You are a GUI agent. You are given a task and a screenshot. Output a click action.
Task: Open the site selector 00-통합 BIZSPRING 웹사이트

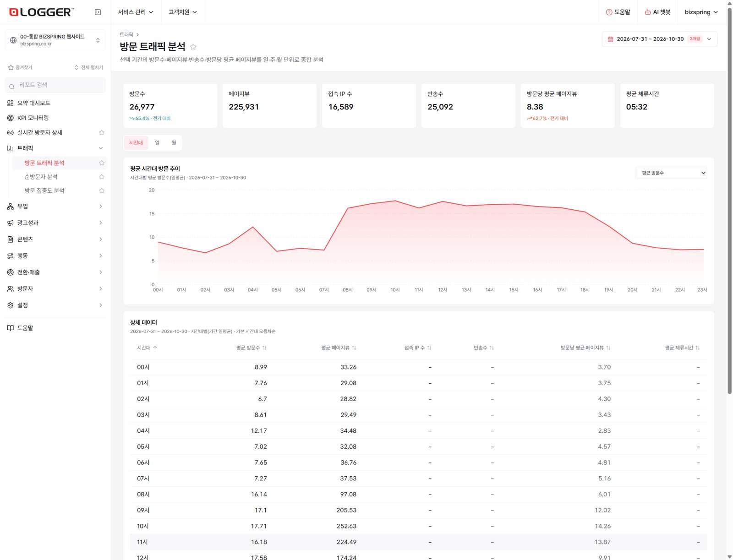pos(55,40)
